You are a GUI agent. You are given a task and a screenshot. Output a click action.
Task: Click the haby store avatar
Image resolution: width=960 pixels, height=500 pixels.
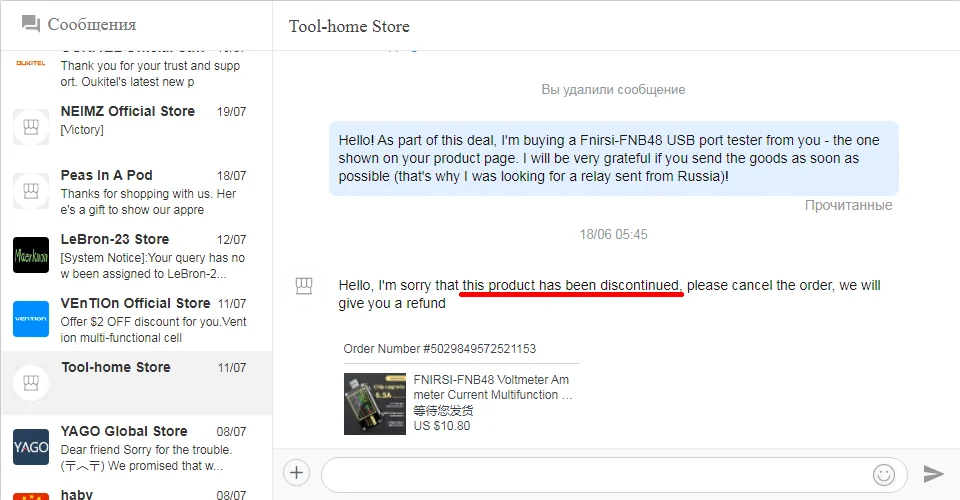31,496
